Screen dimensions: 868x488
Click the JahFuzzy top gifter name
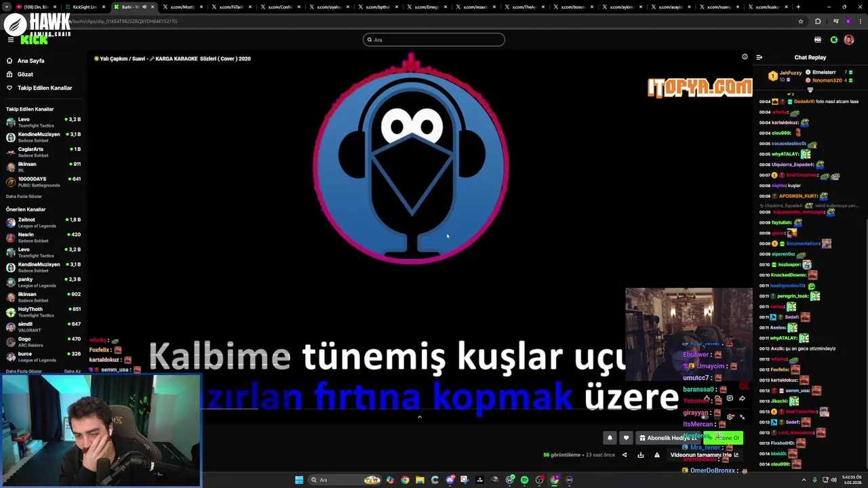tap(791, 73)
